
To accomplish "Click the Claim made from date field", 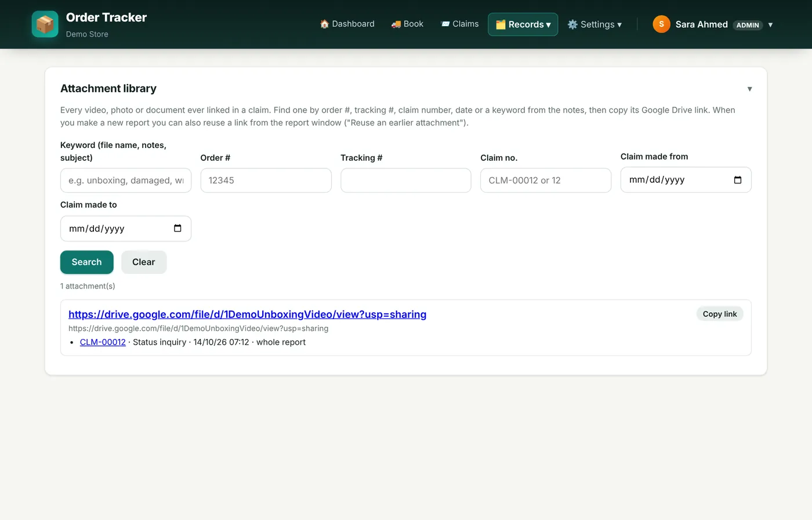I will coord(686,180).
